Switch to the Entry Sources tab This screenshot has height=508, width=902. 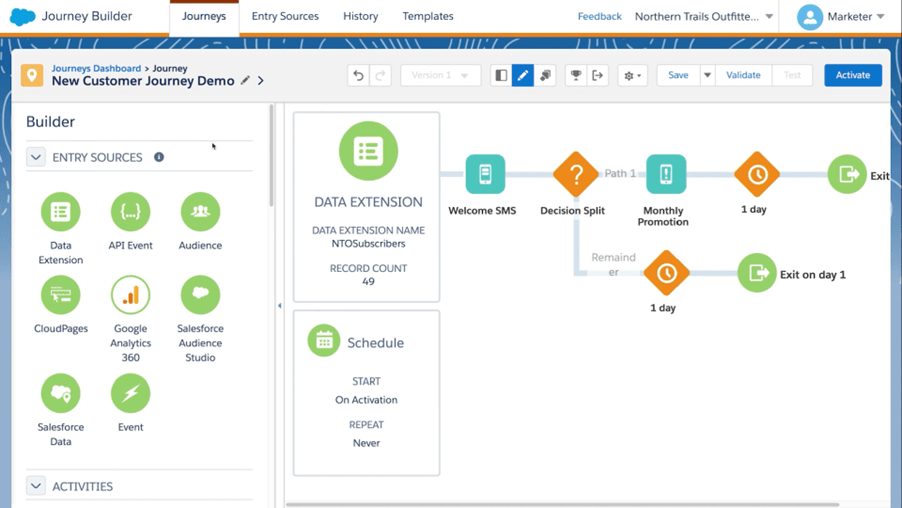click(285, 17)
